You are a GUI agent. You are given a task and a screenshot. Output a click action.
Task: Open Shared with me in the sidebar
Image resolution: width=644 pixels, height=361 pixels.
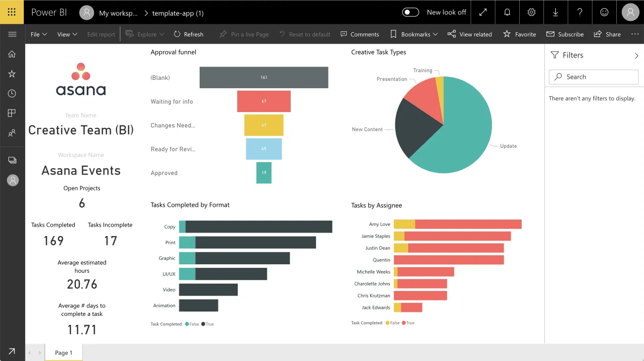(x=12, y=133)
